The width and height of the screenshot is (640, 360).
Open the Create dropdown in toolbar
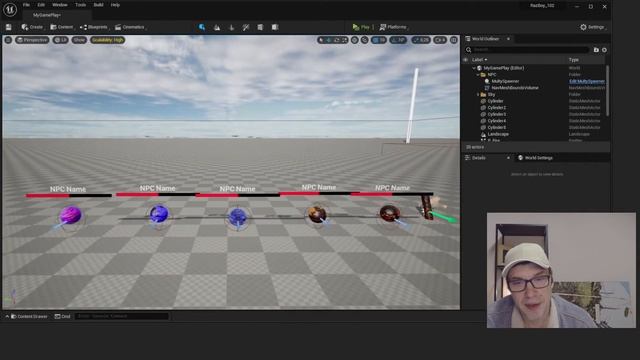click(32, 27)
